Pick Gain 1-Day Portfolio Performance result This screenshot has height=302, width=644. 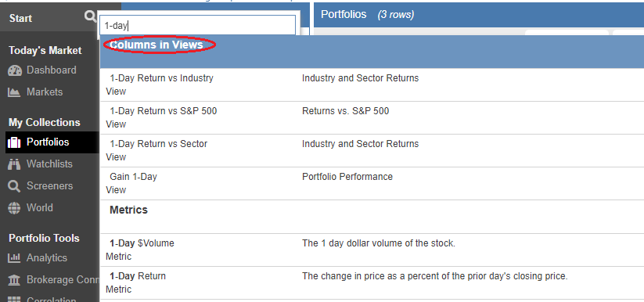(372, 183)
